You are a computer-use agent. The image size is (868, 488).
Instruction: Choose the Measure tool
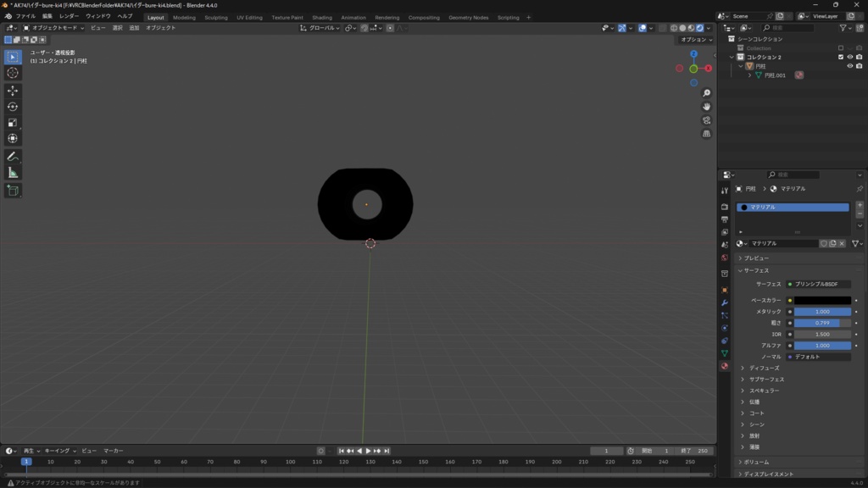13,173
